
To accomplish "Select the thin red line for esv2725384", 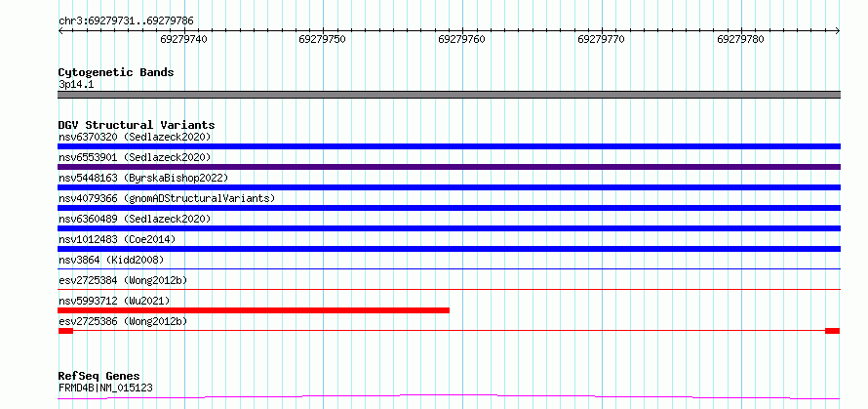I will pyautogui.click(x=449, y=289).
